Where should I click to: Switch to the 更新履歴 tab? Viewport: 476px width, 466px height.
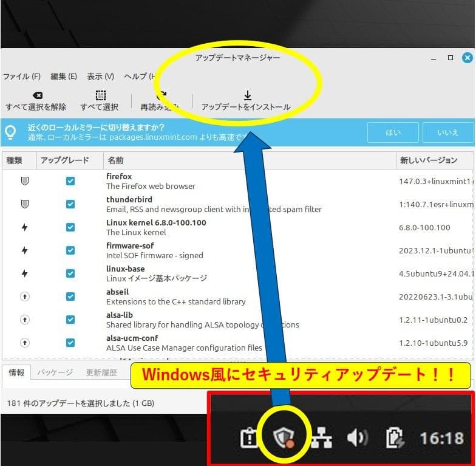pyautogui.click(x=101, y=372)
